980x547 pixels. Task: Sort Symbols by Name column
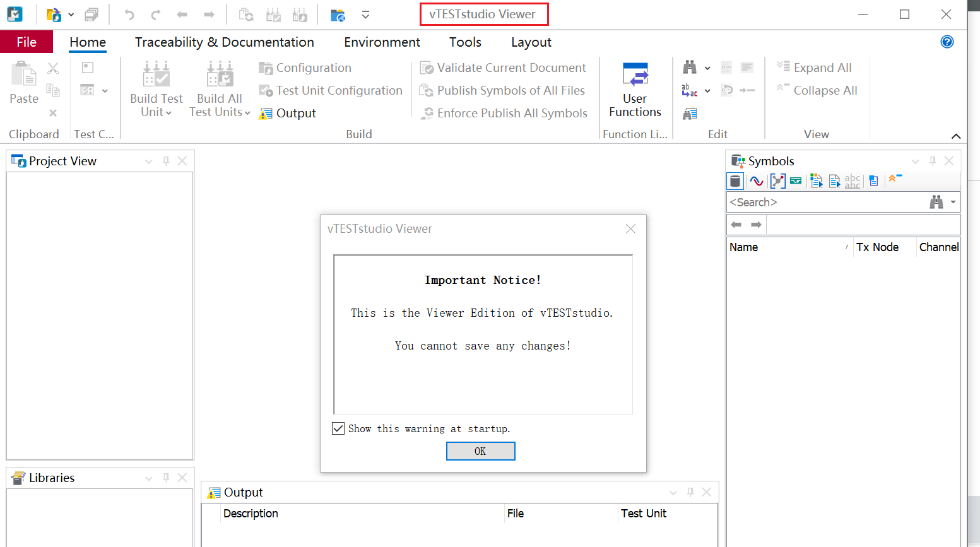click(x=789, y=247)
